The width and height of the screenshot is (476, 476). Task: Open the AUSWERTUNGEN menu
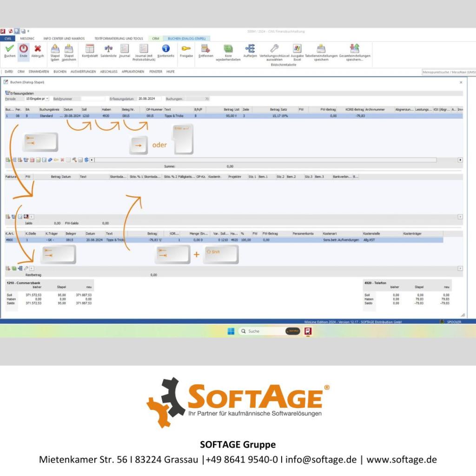(83, 72)
